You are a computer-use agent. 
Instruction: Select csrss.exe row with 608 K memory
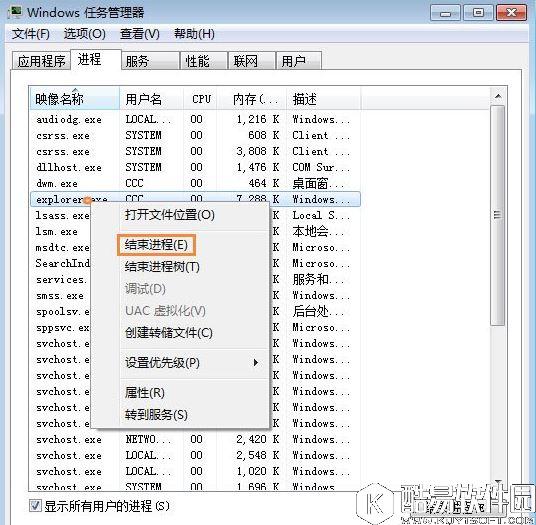click(x=195, y=135)
